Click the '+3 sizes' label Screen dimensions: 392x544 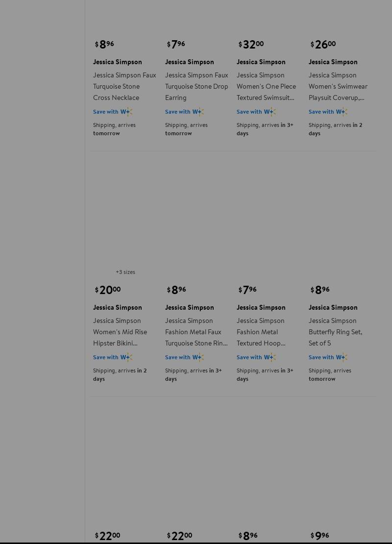pyautogui.click(x=125, y=272)
